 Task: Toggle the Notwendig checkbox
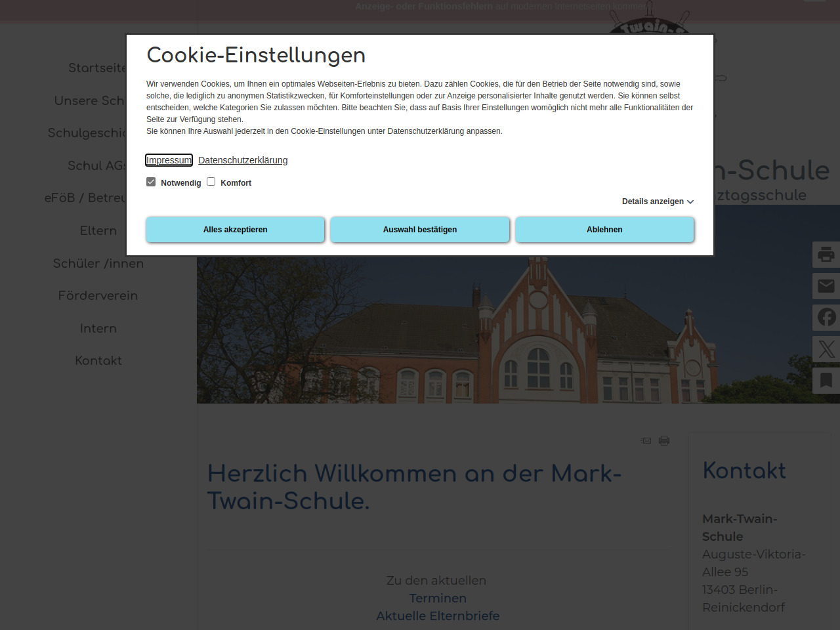pyautogui.click(x=151, y=182)
